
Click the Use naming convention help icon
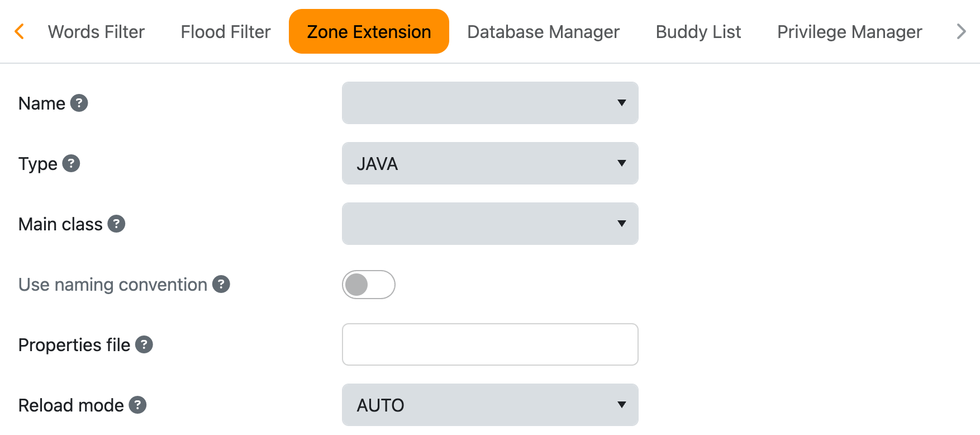(221, 285)
